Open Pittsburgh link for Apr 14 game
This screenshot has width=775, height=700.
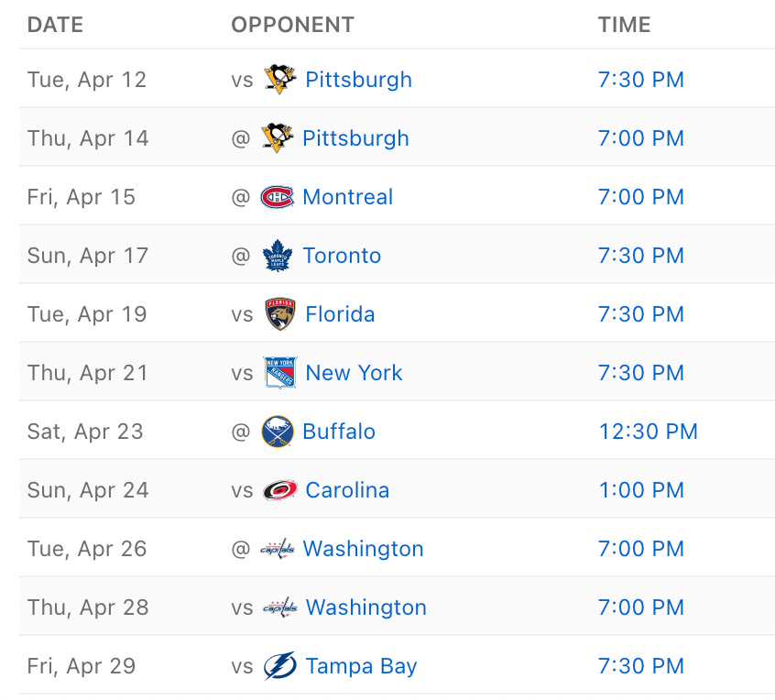(x=355, y=138)
